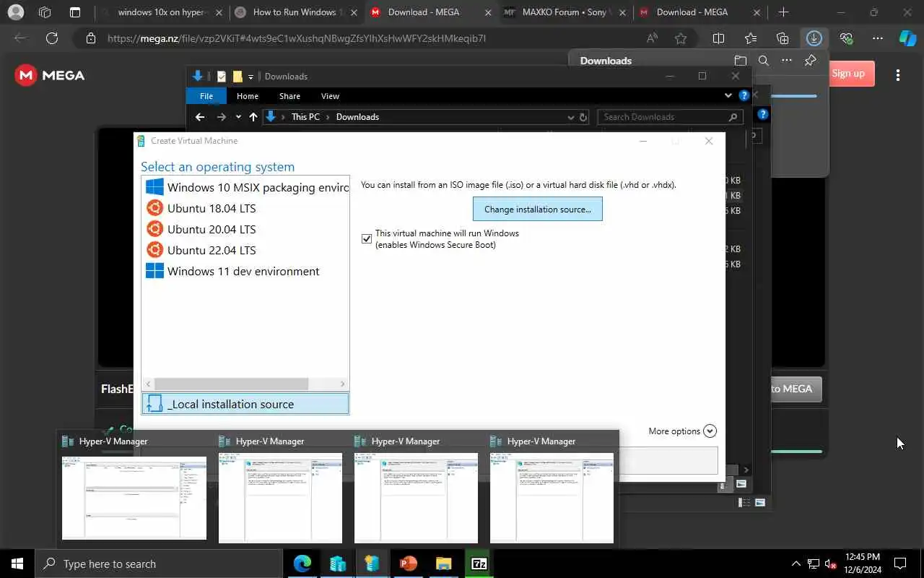Click the browser address bar URL
This screenshot has height=578, width=924.
pos(296,38)
